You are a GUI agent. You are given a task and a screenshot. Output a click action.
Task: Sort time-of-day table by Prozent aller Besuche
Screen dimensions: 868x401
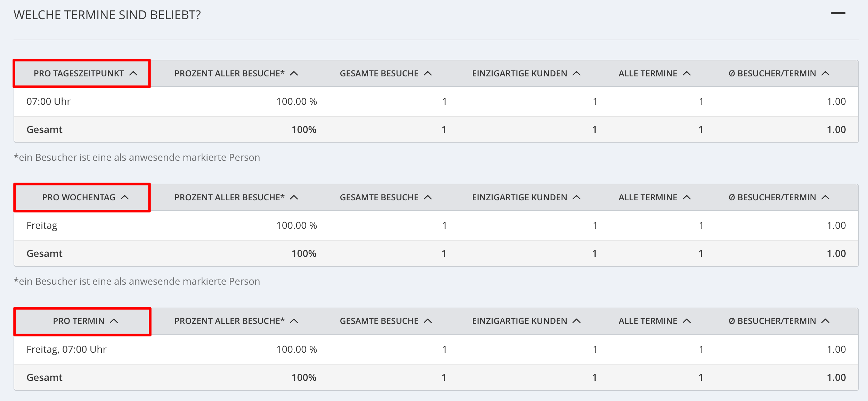tap(236, 73)
